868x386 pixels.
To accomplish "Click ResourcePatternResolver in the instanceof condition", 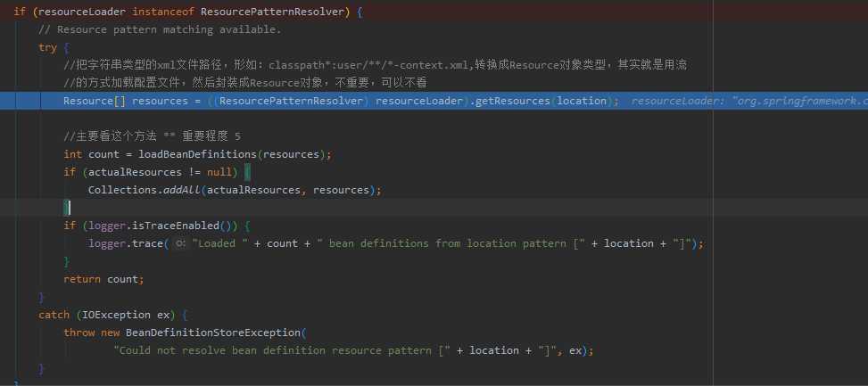I will (272, 12).
